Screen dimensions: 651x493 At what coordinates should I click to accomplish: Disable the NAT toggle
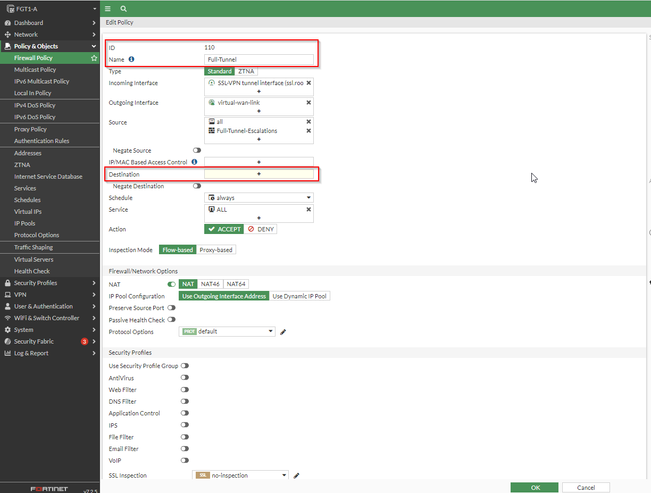171,285
